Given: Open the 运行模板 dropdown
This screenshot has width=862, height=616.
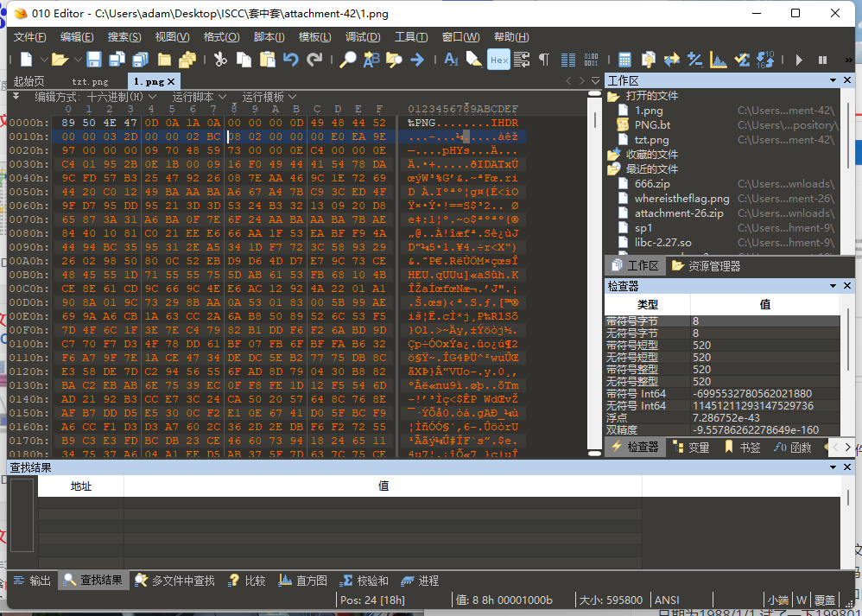Looking at the screenshot, I should pos(269,97).
